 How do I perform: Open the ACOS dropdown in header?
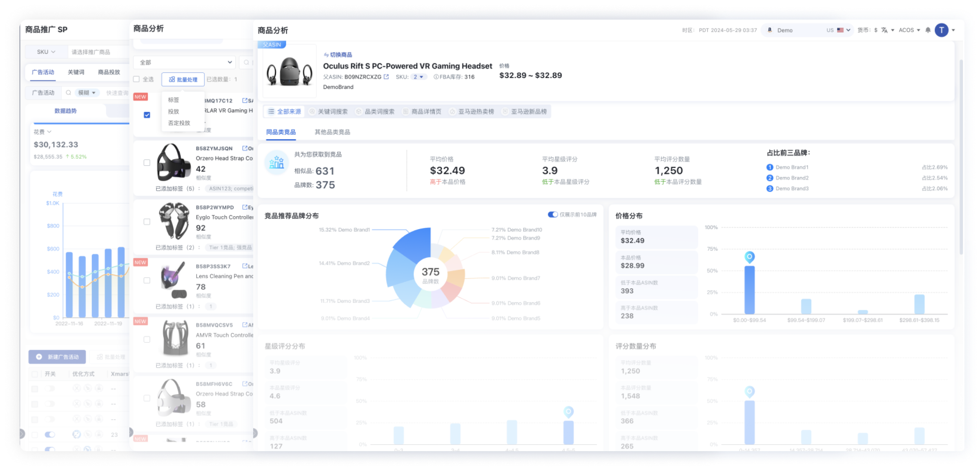point(909,30)
